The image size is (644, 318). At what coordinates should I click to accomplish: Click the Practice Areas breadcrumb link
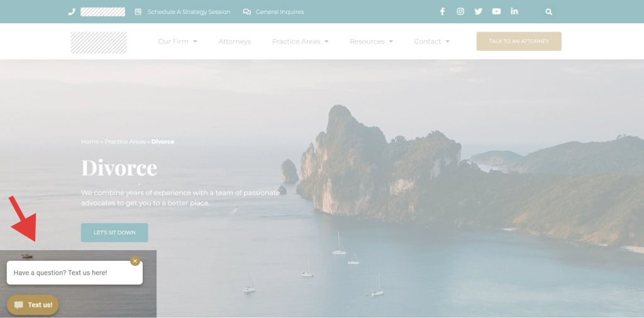[x=125, y=141]
